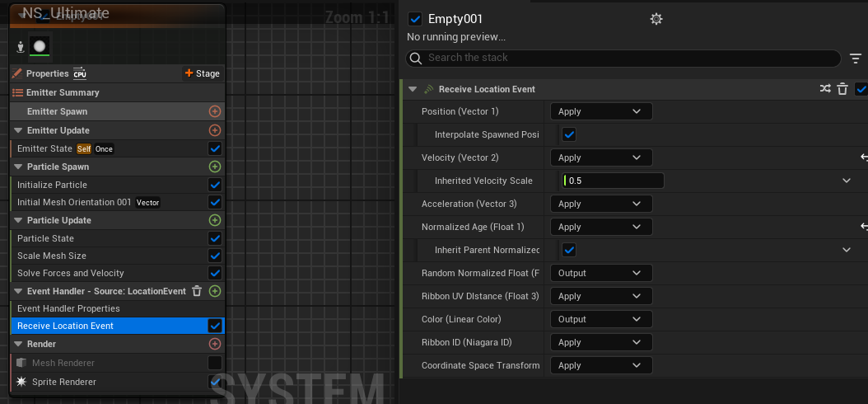This screenshot has height=404, width=868.
Task: Click the CPU sim target icon
Action: pyautogui.click(x=80, y=73)
